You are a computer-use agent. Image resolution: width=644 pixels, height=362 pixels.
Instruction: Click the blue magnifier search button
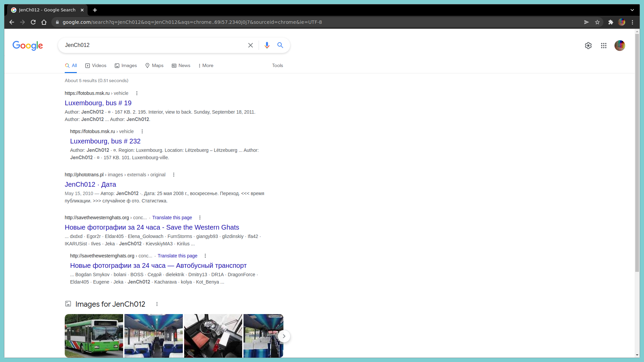(x=280, y=45)
